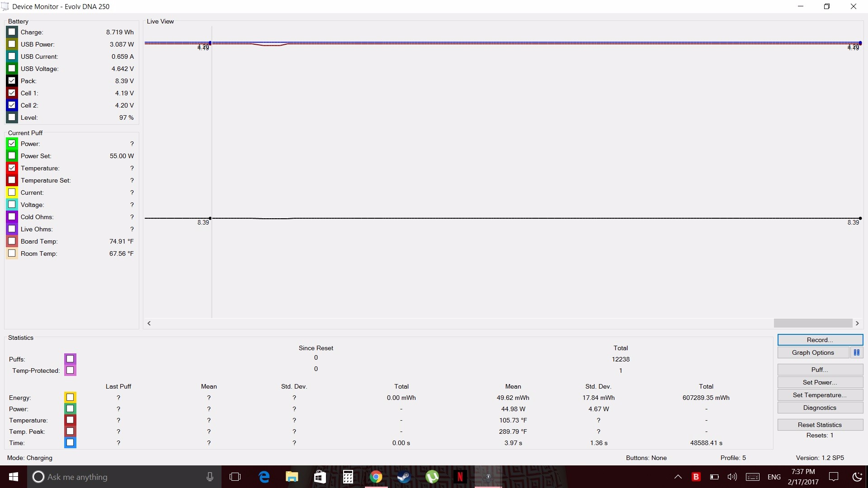Open uTorrent taskbar icon
Screen dimensions: 868x488
432,477
